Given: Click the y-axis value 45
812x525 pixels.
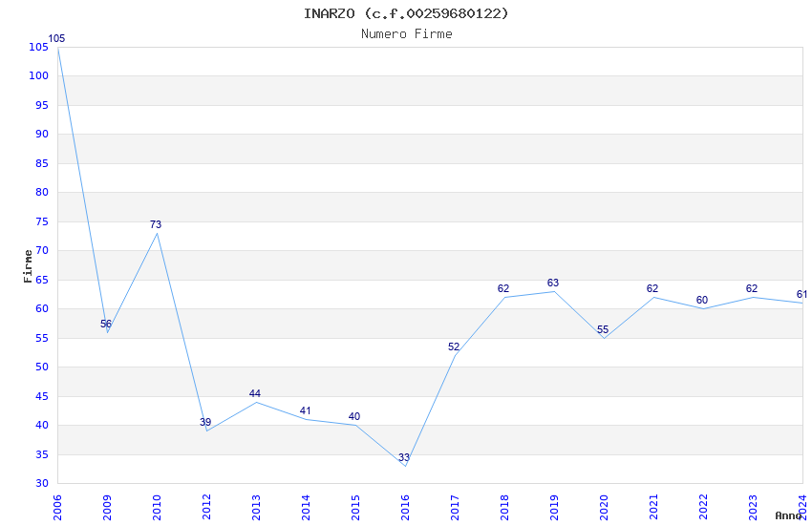Looking at the screenshot, I should 41,396.
